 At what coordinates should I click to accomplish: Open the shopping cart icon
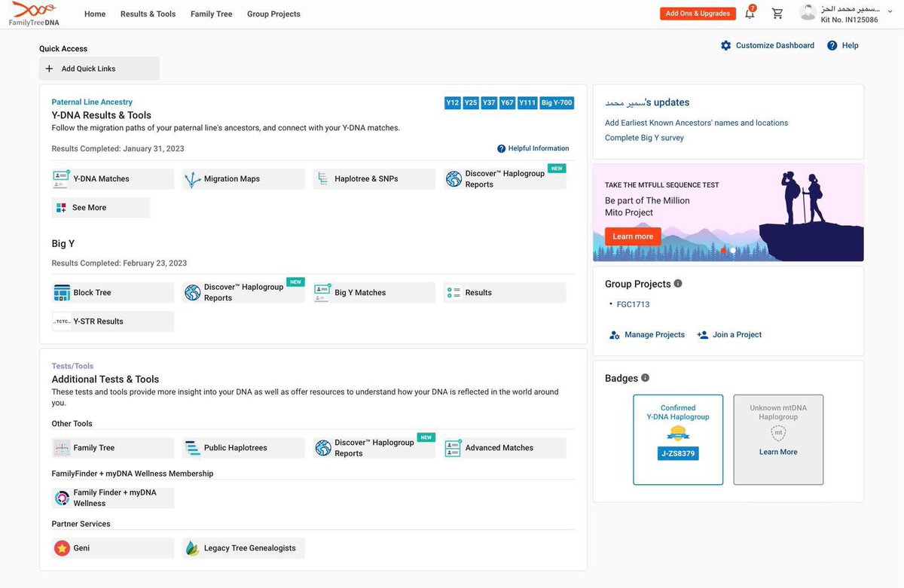[x=777, y=14]
